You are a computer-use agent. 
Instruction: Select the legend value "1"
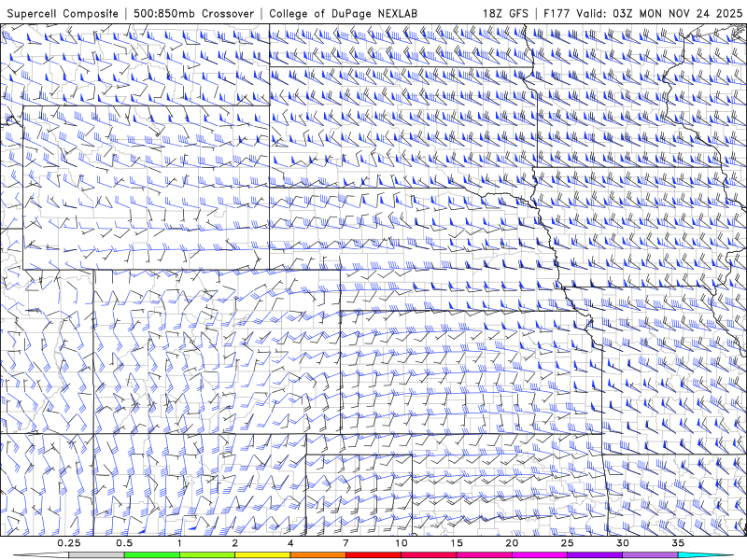tap(179, 543)
